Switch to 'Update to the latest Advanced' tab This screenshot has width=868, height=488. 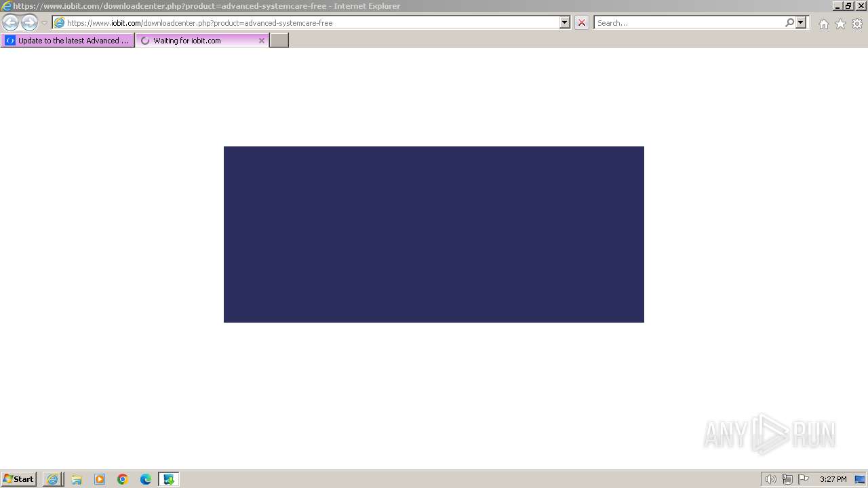click(x=68, y=41)
